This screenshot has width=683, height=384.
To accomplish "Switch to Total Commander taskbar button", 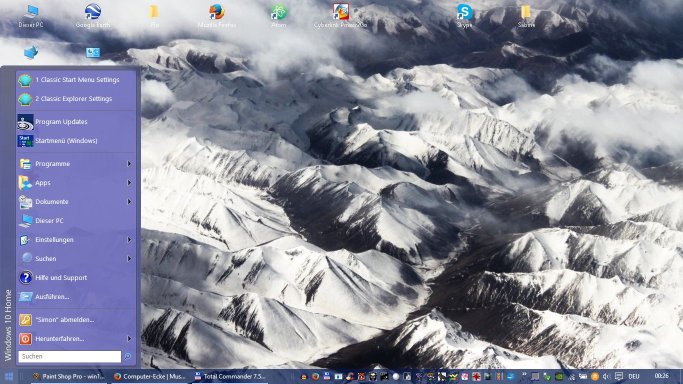I will (230, 377).
